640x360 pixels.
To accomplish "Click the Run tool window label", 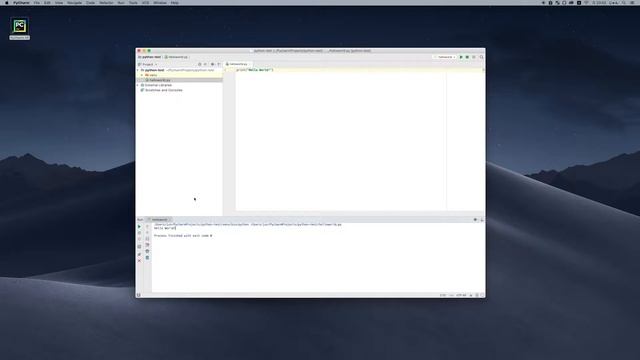I will click(x=140, y=220).
